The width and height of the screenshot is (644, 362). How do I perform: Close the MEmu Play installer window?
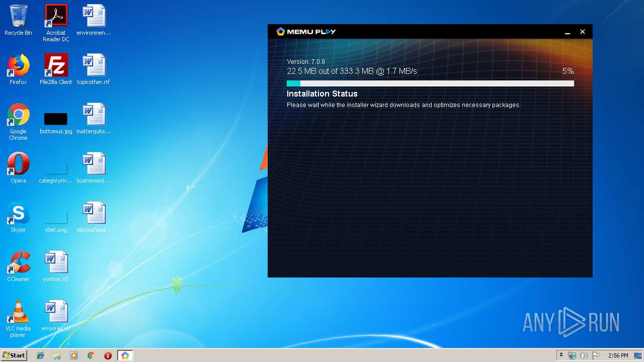pos(583,32)
